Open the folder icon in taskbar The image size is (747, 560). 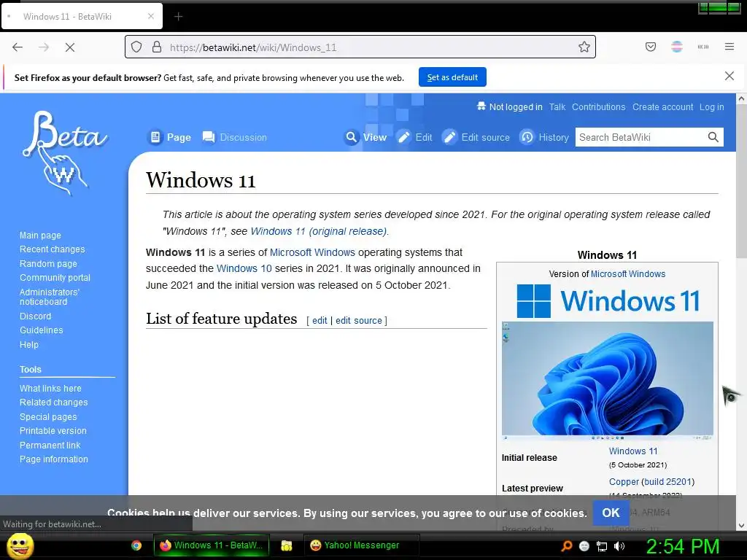coord(286,545)
